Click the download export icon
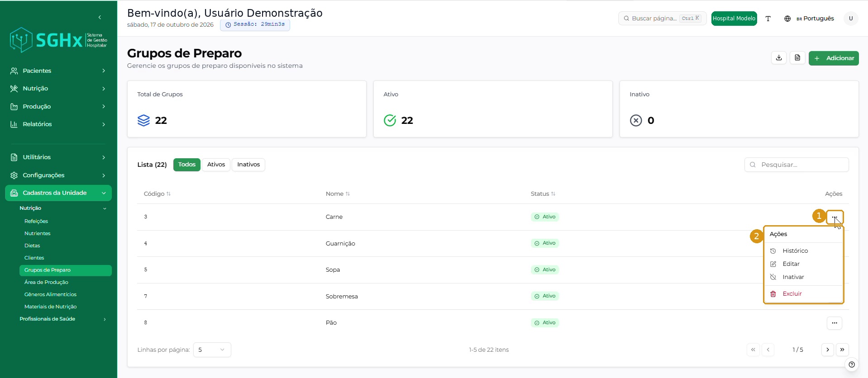 click(x=779, y=58)
